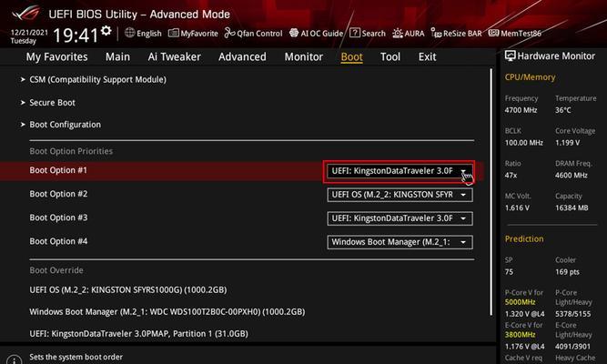Open MyFavorite icon in top toolbar
Viewport: 607px width, 364px height.
[174, 34]
